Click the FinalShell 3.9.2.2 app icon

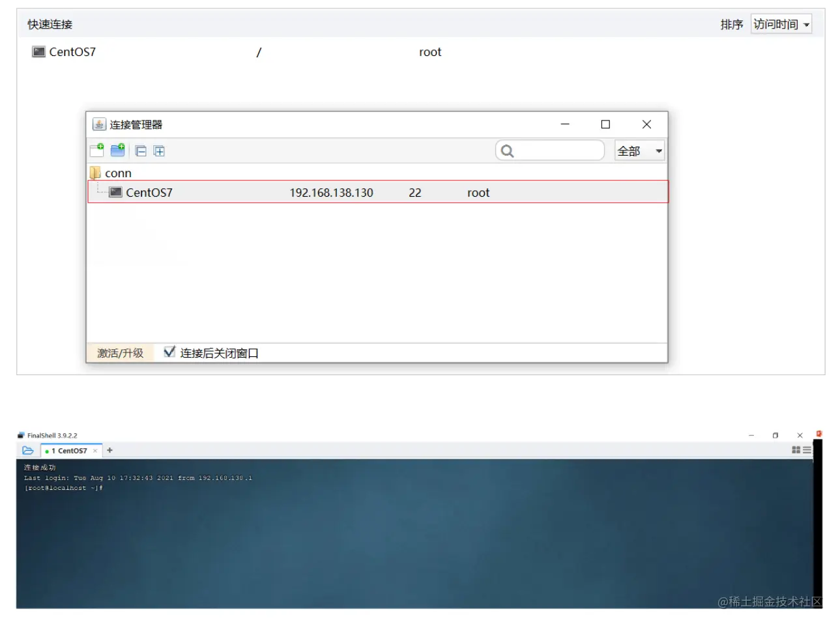click(x=21, y=435)
